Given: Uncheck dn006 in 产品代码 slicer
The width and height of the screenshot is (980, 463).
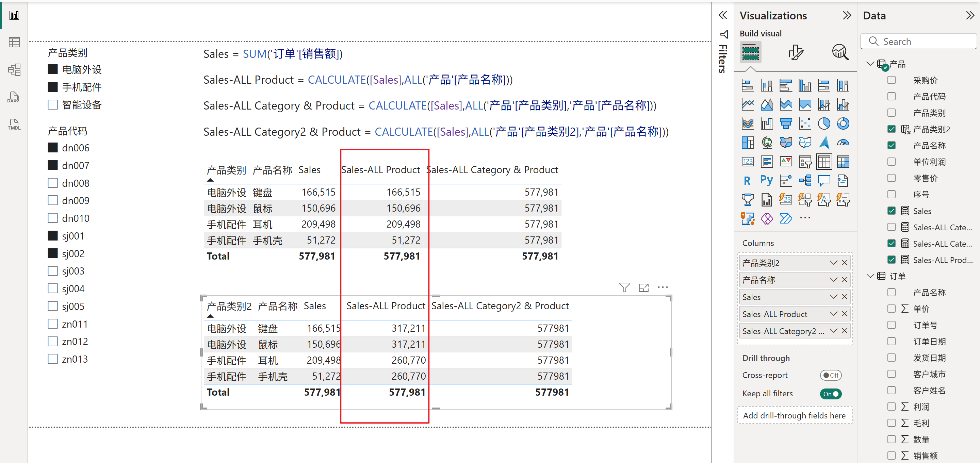Looking at the screenshot, I should click(x=52, y=148).
